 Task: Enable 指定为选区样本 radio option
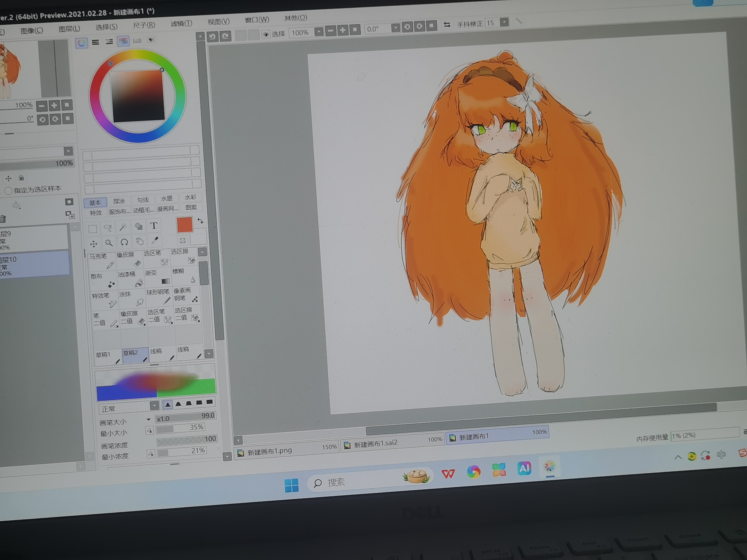(8, 191)
